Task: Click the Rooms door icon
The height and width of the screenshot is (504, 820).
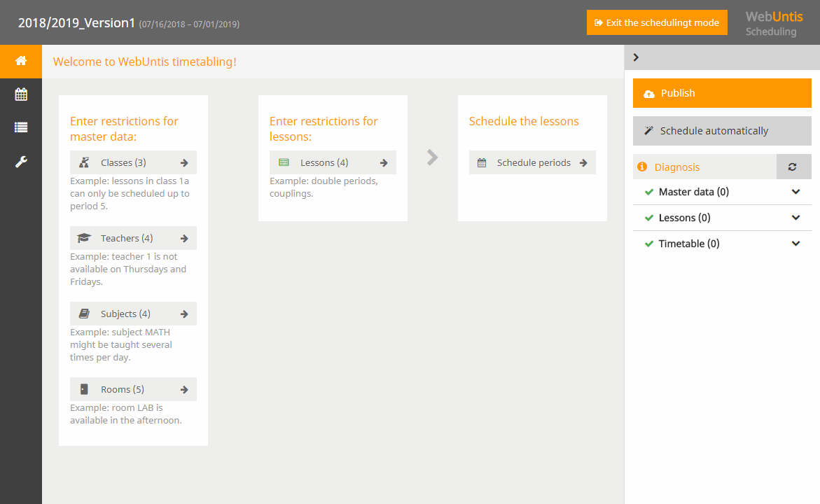Action: tap(84, 389)
